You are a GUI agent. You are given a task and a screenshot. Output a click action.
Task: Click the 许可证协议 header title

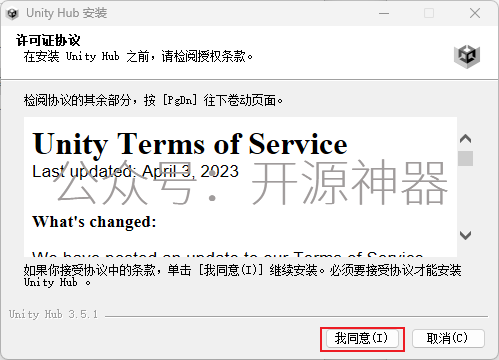[x=48, y=40]
